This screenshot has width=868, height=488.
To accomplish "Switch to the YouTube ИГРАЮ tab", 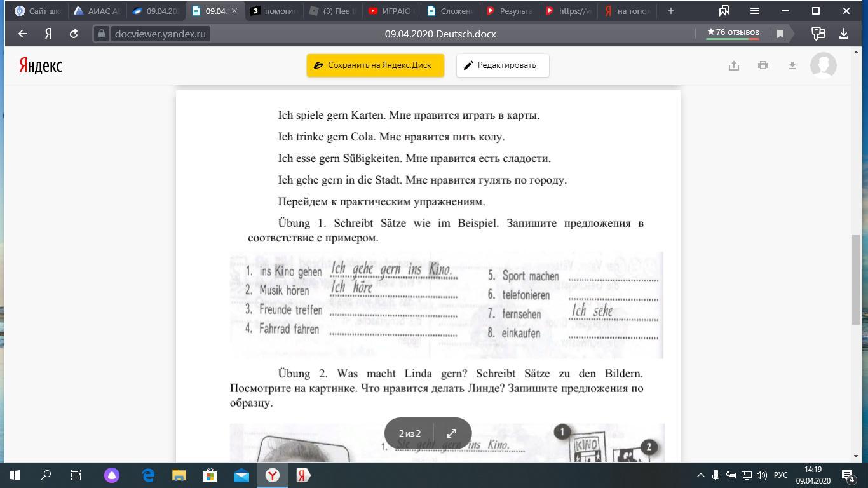I will [391, 11].
